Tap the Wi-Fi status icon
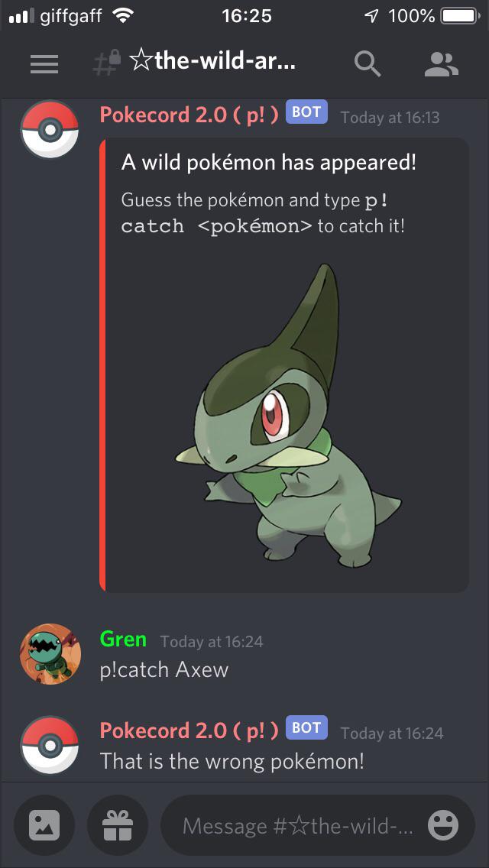Image resolution: width=489 pixels, height=868 pixels. tap(122, 16)
